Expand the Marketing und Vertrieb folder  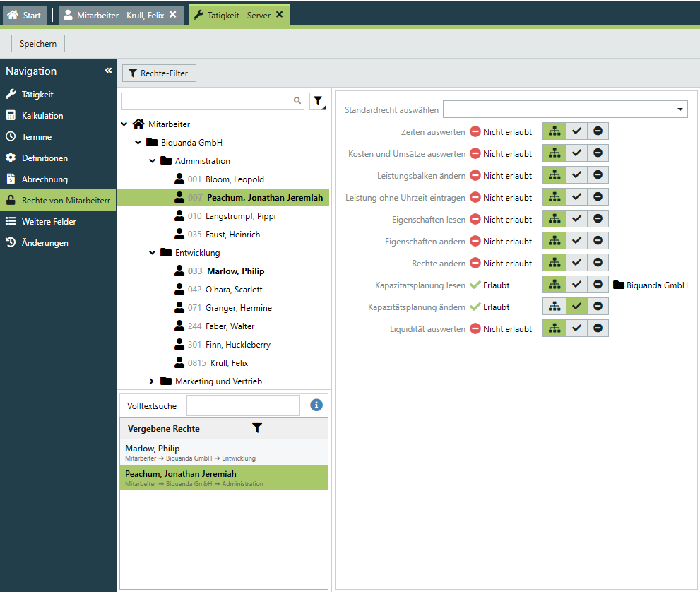(x=151, y=381)
